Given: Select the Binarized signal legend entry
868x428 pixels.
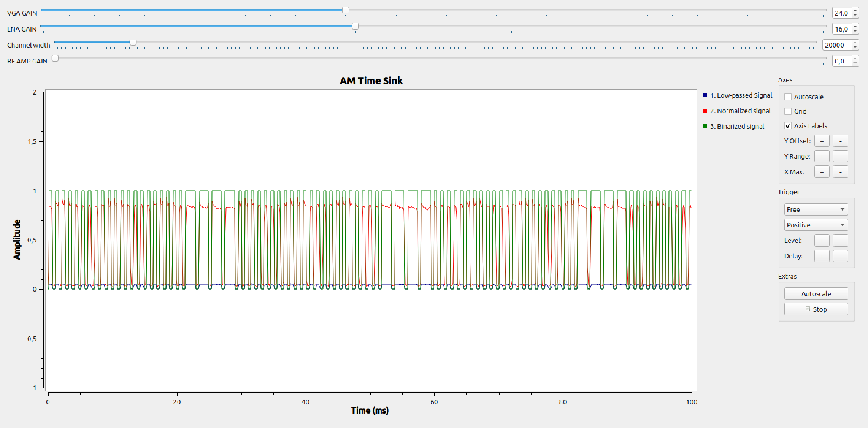Looking at the screenshot, I should (737, 126).
